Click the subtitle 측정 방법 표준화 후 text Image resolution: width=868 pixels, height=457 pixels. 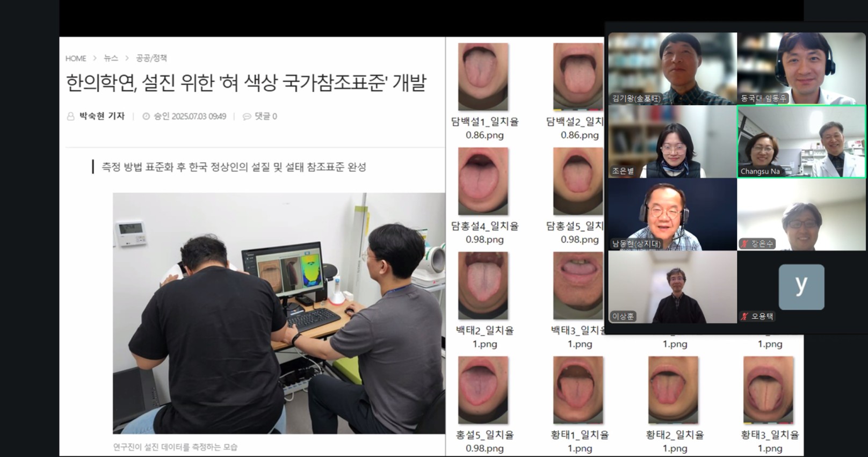pos(234,167)
